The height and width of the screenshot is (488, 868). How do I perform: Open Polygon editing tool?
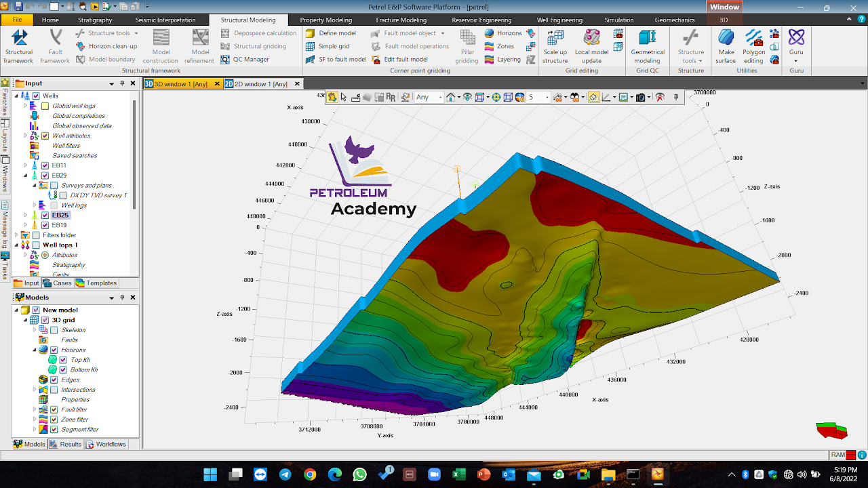pyautogui.click(x=753, y=47)
